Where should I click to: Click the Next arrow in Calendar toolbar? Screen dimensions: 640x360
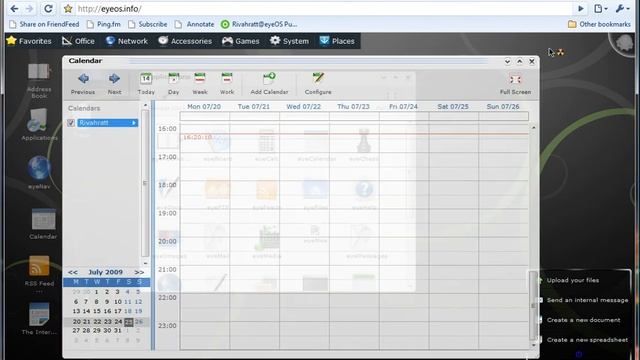[x=114, y=84]
